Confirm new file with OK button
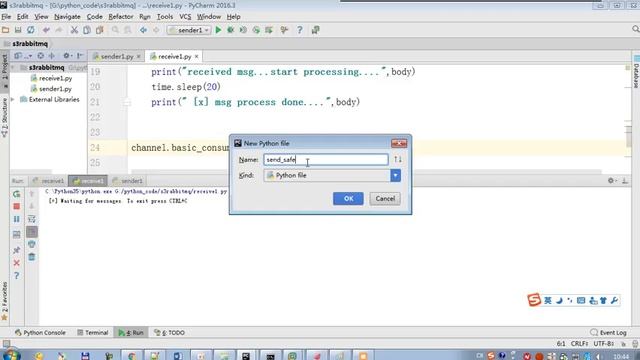 (x=348, y=199)
